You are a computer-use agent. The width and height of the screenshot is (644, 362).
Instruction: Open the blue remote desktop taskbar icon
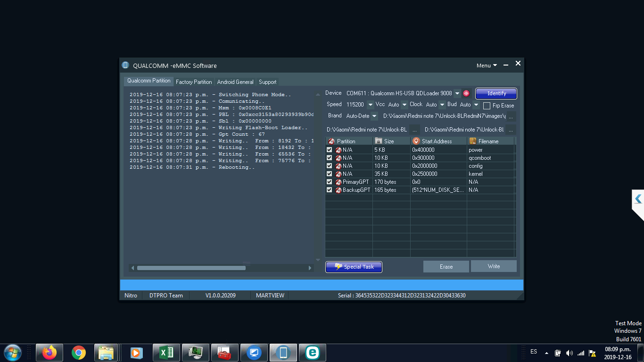pyautogui.click(x=254, y=353)
